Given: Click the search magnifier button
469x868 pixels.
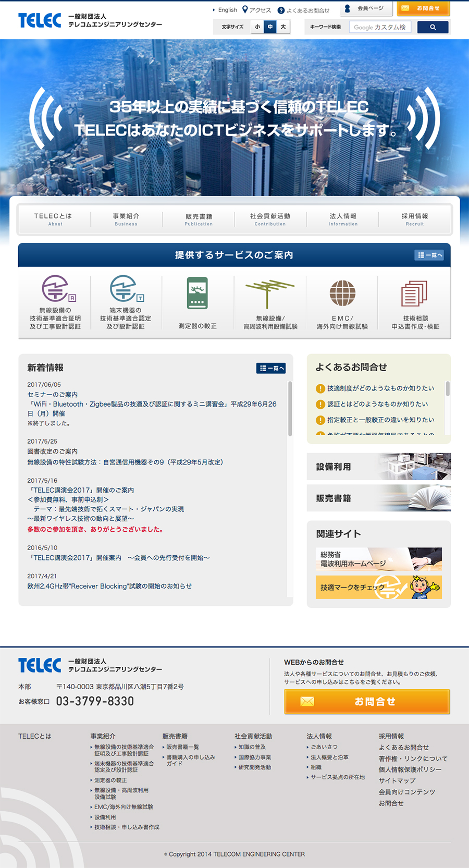Looking at the screenshot, I should [433, 27].
